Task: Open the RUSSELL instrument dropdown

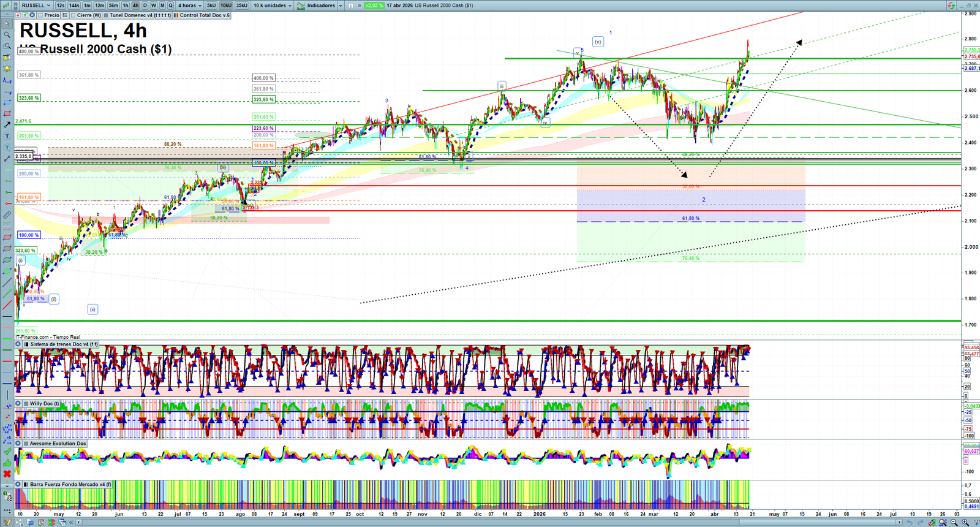Action: 36,6
